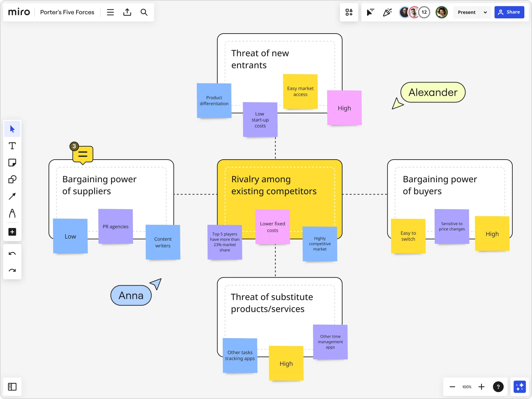Expand more tools with the plus button
The width and height of the screenshot is (532, 399).
12,232
